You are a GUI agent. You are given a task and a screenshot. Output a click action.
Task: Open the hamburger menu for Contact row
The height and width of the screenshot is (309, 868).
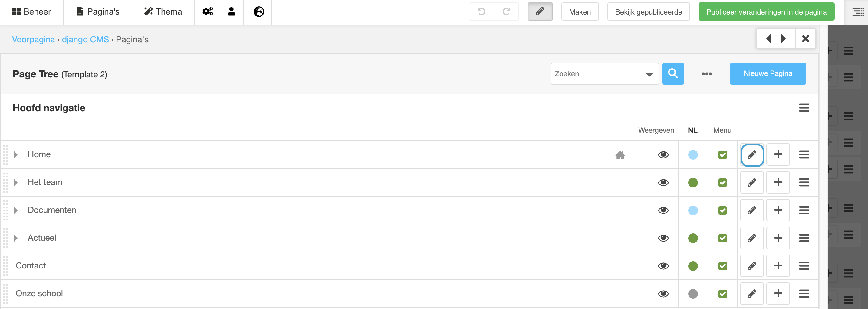tap(804, 266)
